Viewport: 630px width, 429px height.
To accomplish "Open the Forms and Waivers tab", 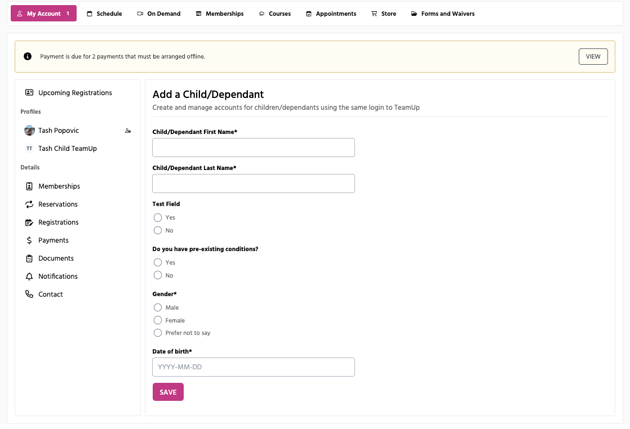I will tap(442, 14).
